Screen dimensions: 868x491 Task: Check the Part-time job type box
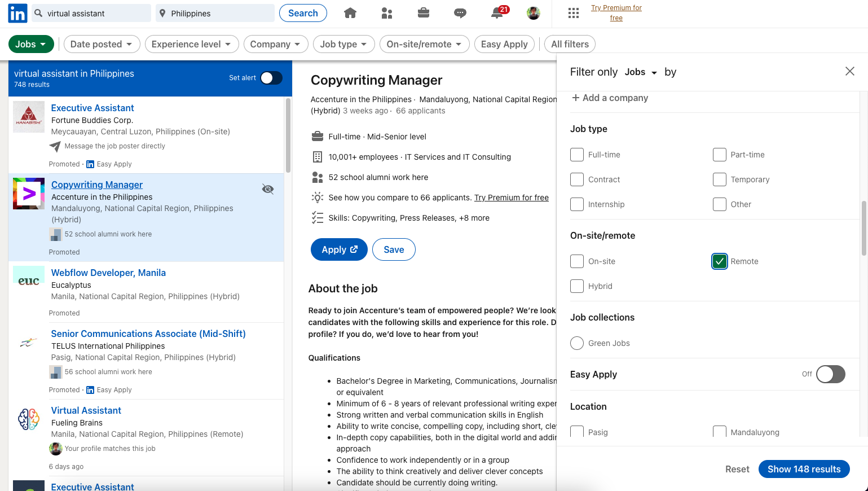coord(720,155)
